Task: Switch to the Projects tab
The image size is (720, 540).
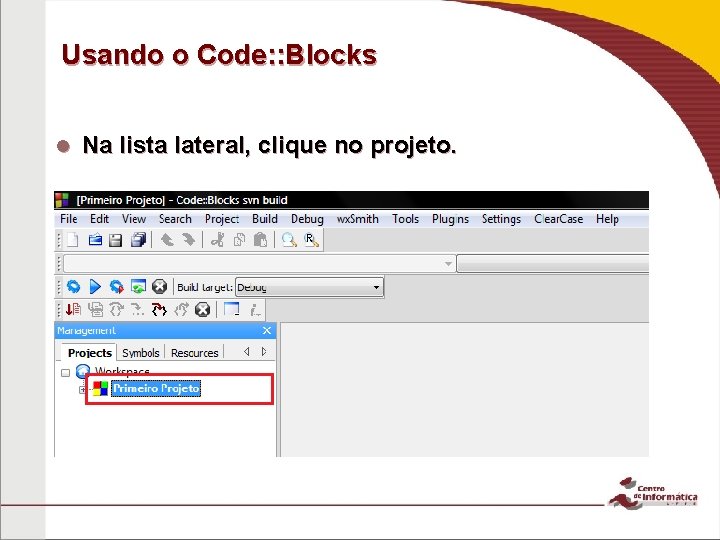Action: (90, 353)
